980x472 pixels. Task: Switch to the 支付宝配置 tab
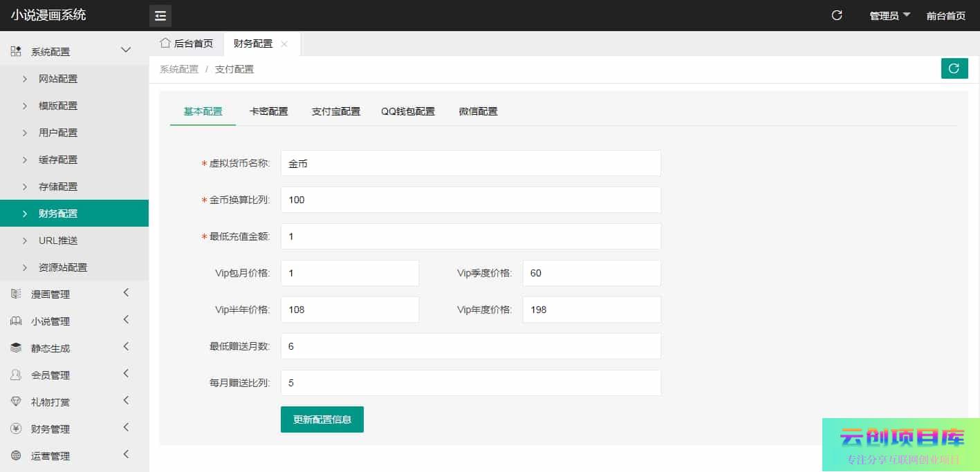click(x=336, y=111)
